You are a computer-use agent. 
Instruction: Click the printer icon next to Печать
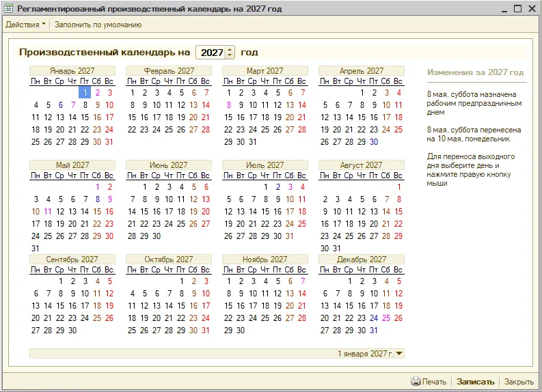coord(416,382)
